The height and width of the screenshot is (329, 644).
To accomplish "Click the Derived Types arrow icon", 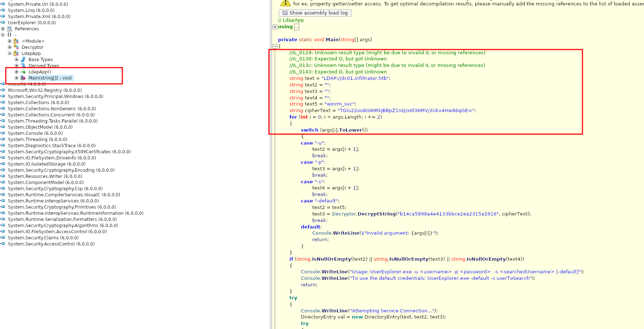I will point(23,65).
